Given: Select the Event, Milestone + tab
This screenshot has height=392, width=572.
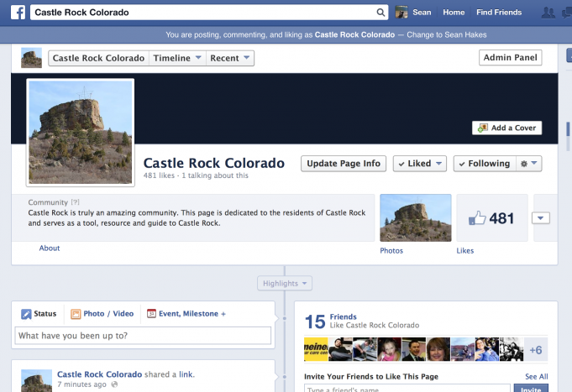Looking at the screenshot, I should point(186,314).
